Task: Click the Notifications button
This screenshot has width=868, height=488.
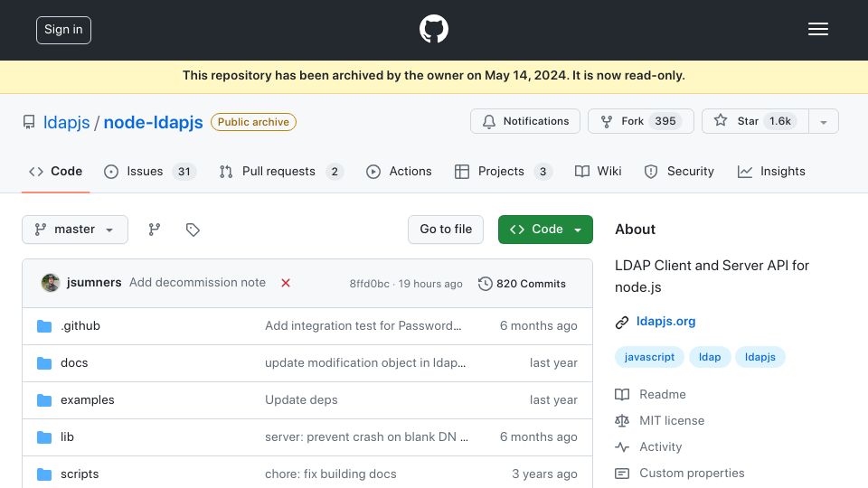Action: (x=525, y=121)
